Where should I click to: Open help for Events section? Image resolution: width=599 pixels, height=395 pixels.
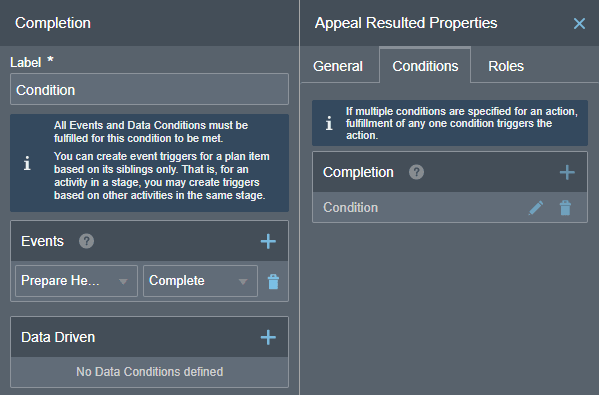pos(86,241)
